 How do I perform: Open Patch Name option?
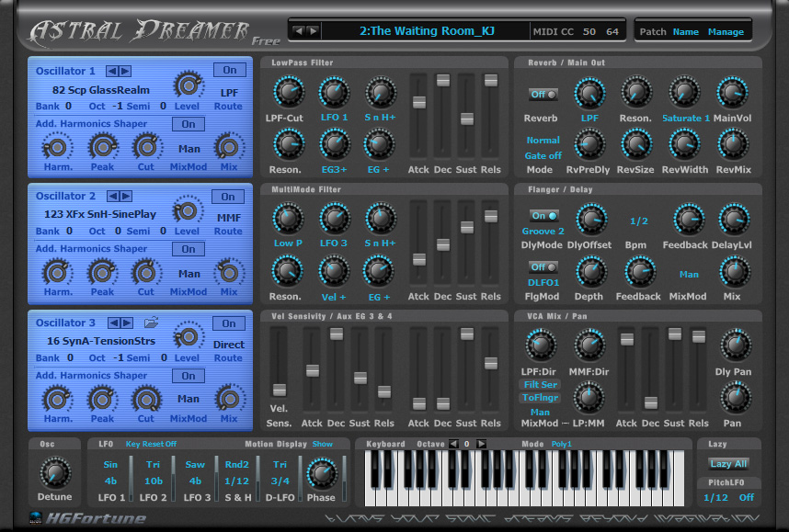[686, 31]
